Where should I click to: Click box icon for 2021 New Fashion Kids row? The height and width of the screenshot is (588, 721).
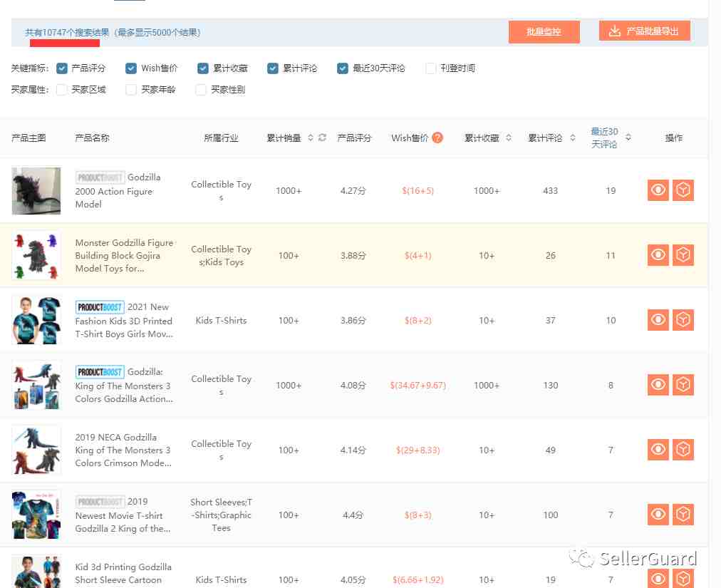683,320
